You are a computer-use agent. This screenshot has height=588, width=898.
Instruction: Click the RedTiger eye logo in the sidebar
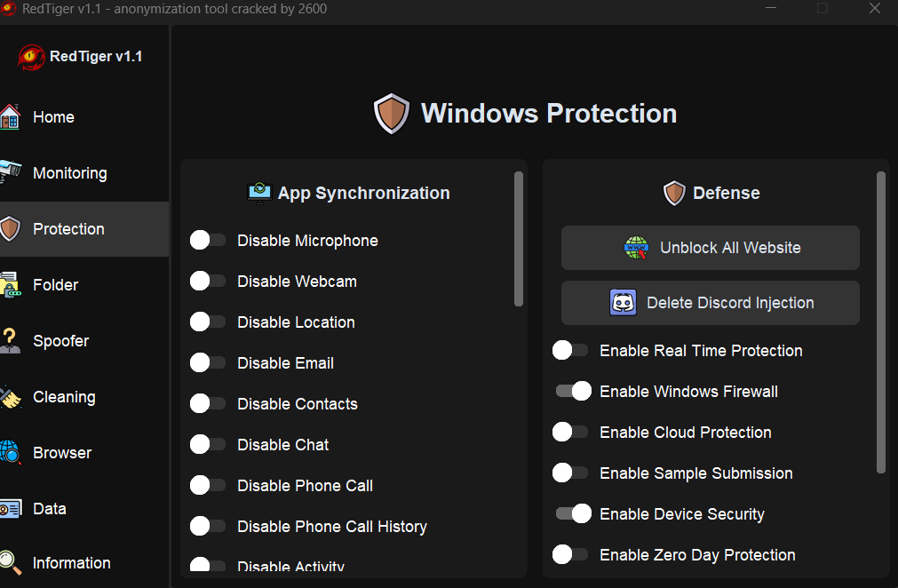click(31, 57)
